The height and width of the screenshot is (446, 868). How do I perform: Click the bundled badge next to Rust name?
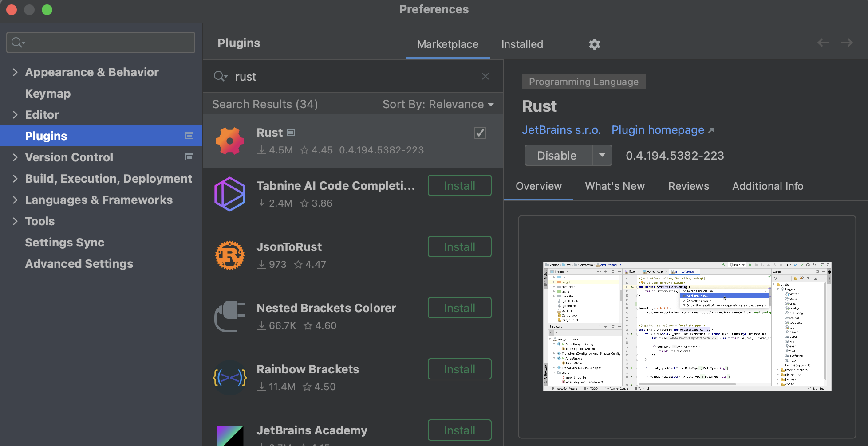[291, 132]
